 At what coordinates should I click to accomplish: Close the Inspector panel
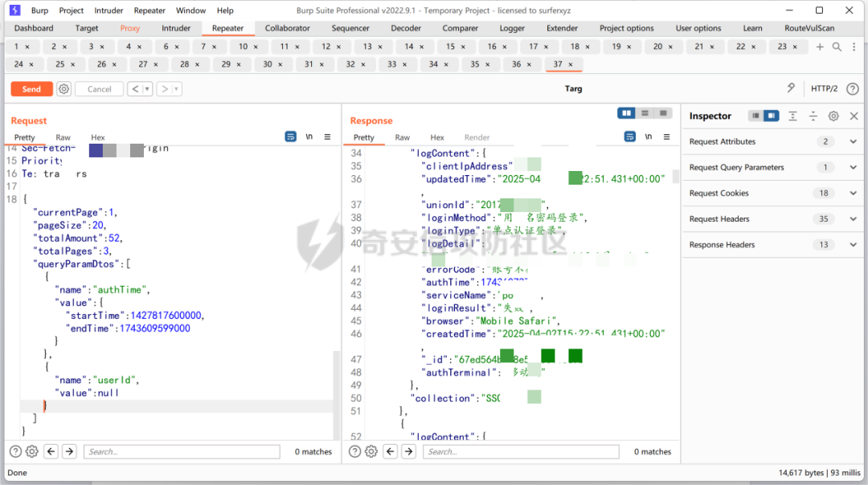(854, 116)
